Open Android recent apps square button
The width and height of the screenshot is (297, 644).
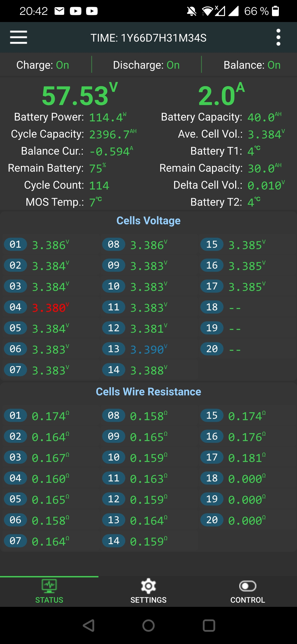(209, 626)
